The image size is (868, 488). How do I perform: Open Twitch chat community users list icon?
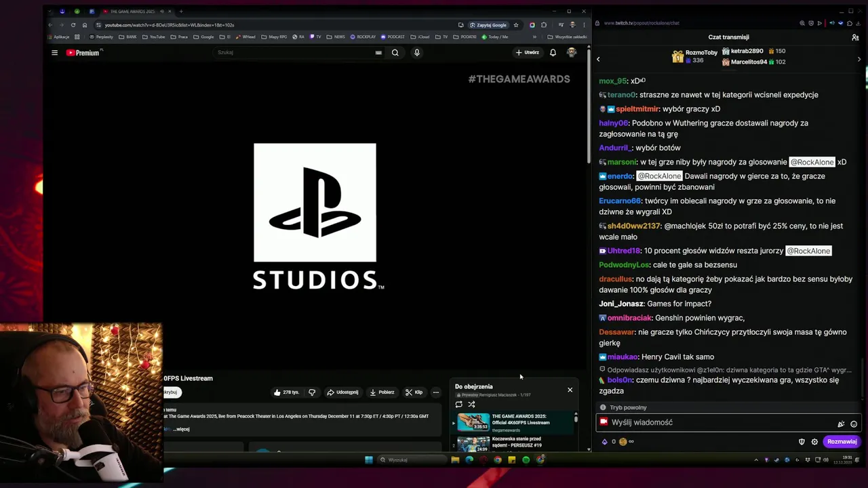855,38
